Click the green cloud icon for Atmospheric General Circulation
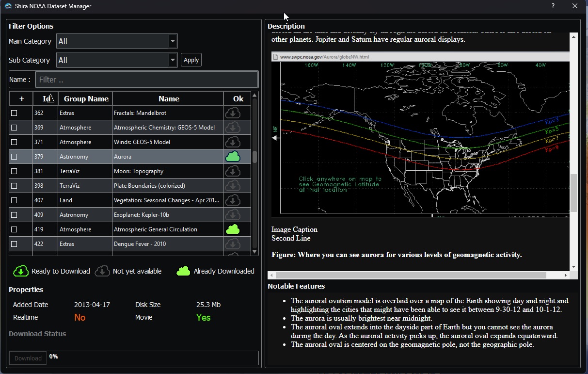The image size is (588, 374). tap(233, 229)
